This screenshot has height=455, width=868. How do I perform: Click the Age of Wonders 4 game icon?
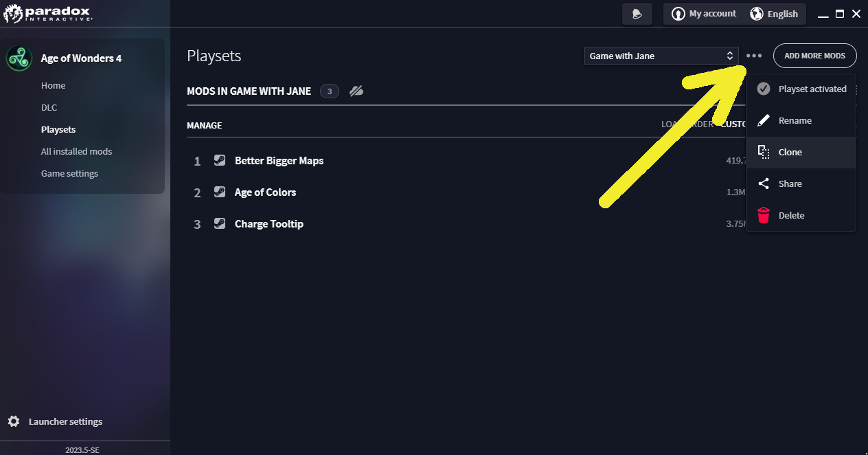coord(19,58)
